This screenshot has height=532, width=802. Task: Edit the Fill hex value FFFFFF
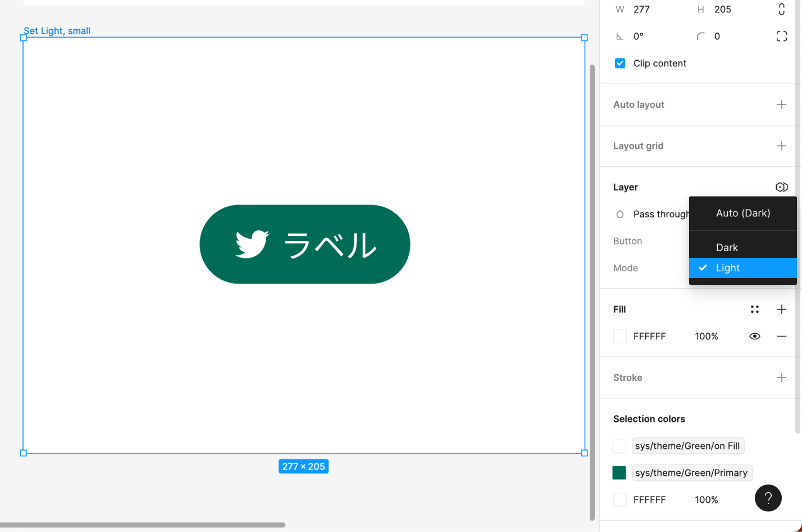[x=650, y=337]
